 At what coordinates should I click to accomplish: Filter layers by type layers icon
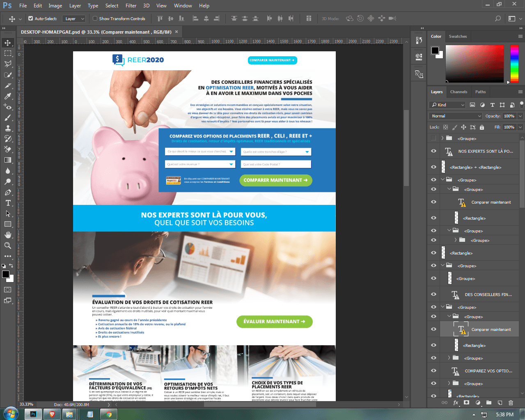coord(492,105)
